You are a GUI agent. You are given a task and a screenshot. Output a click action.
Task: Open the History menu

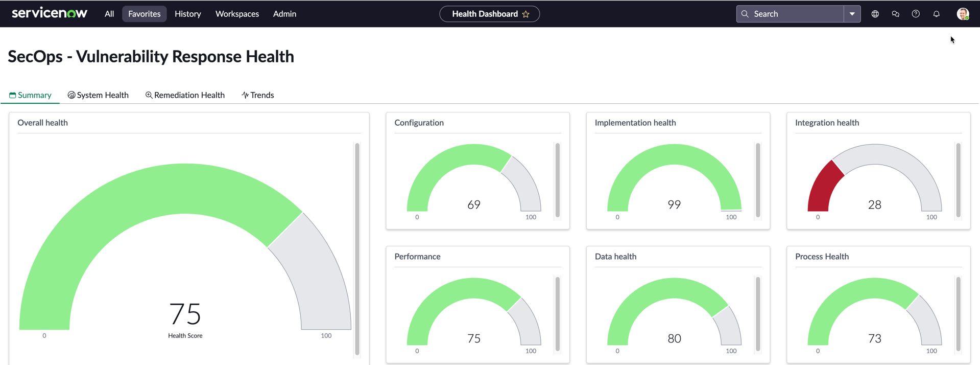click(187, 14)
